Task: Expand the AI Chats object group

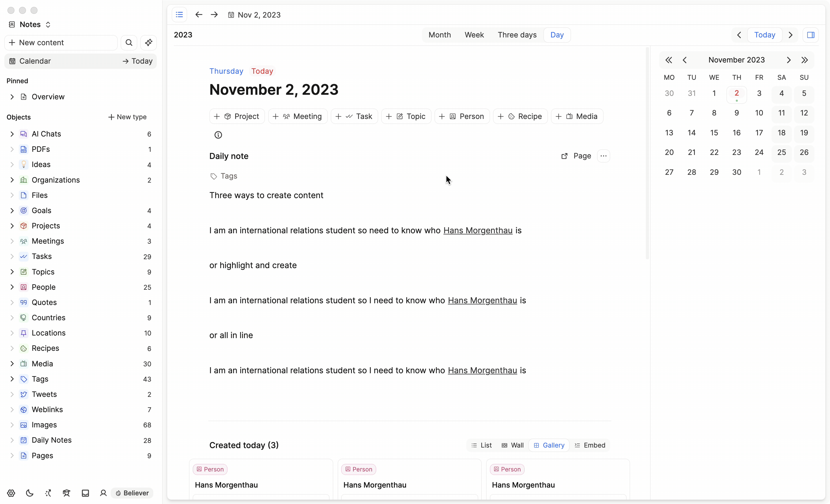Action: [x=12, y=134]
